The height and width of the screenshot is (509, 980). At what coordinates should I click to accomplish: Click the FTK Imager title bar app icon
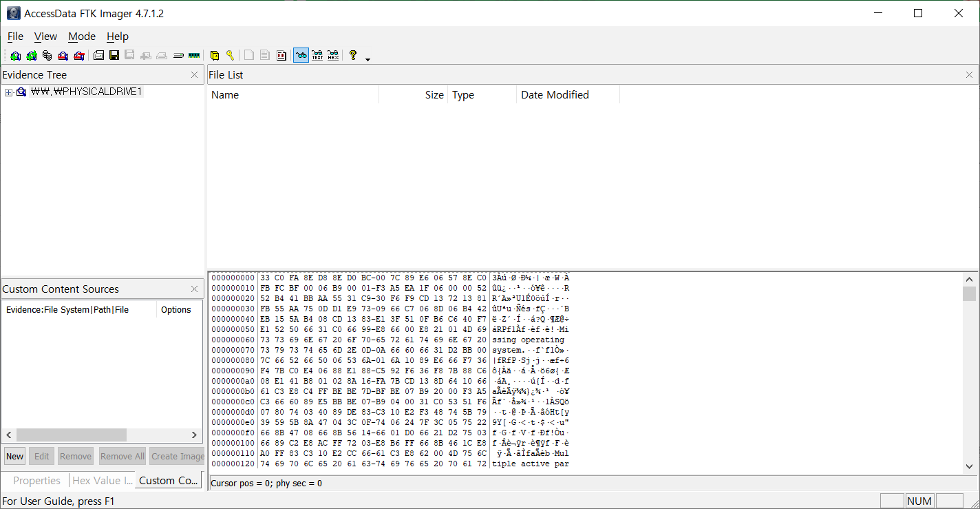[x=13, y=13]
